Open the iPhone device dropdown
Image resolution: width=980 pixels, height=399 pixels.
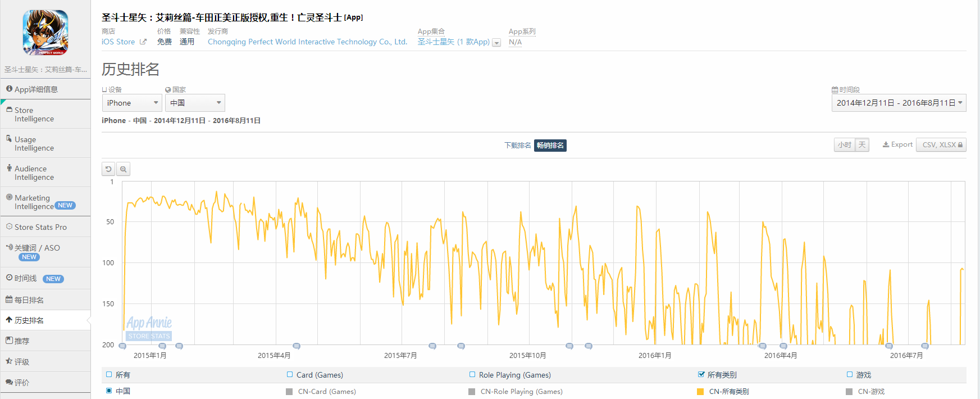(x=132, y=103)
